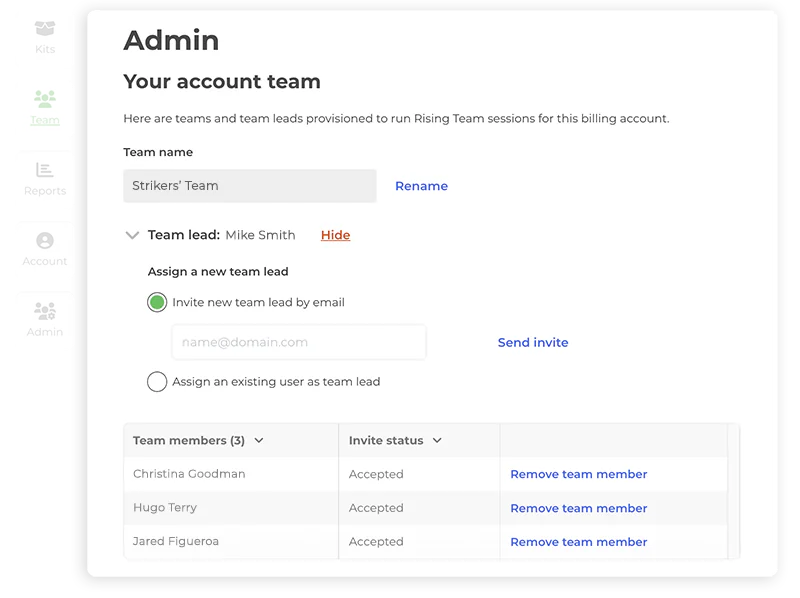
Task: Select Invite new team lead by email
Action: click(157, 303)
